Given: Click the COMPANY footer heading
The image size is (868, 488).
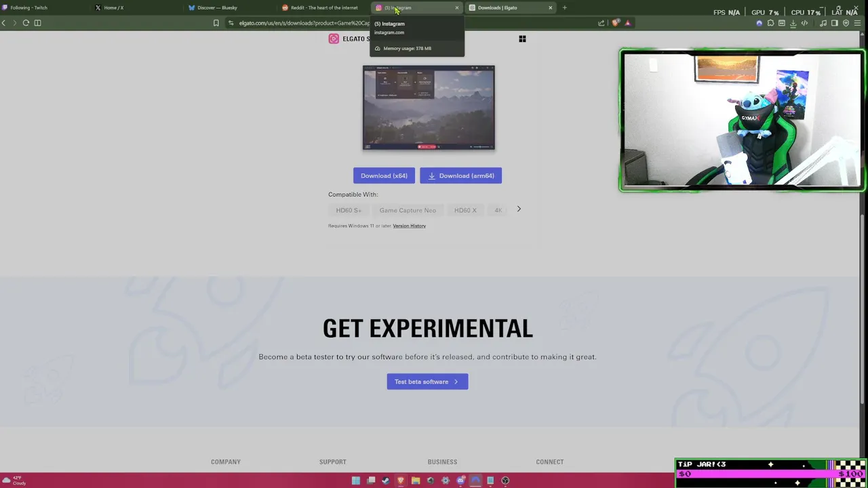Looking at the screenshot, I should pos(226,462).
